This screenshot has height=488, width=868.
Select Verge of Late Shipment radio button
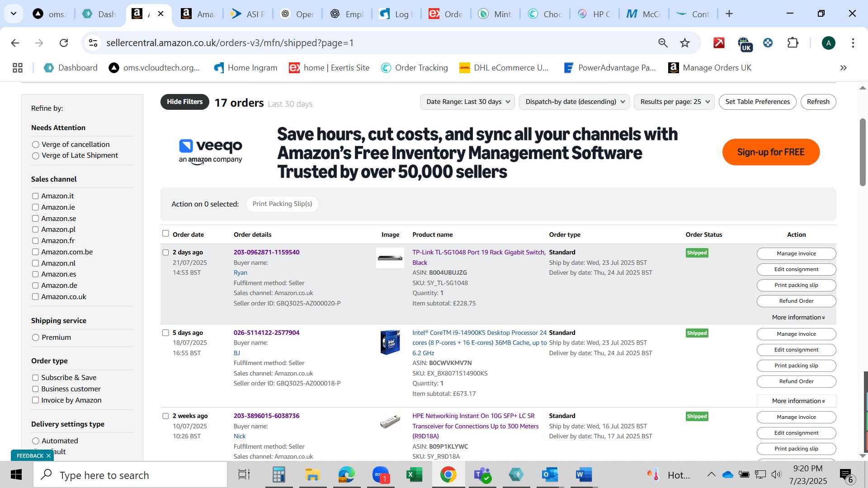(36, 156)
